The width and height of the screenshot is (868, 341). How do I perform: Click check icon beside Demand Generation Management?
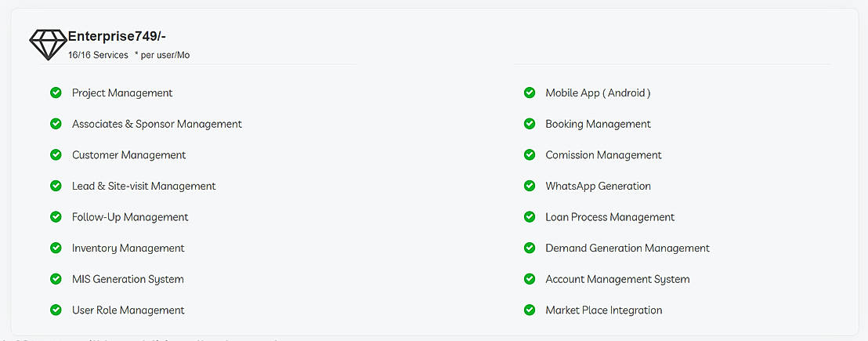[530, 248]
